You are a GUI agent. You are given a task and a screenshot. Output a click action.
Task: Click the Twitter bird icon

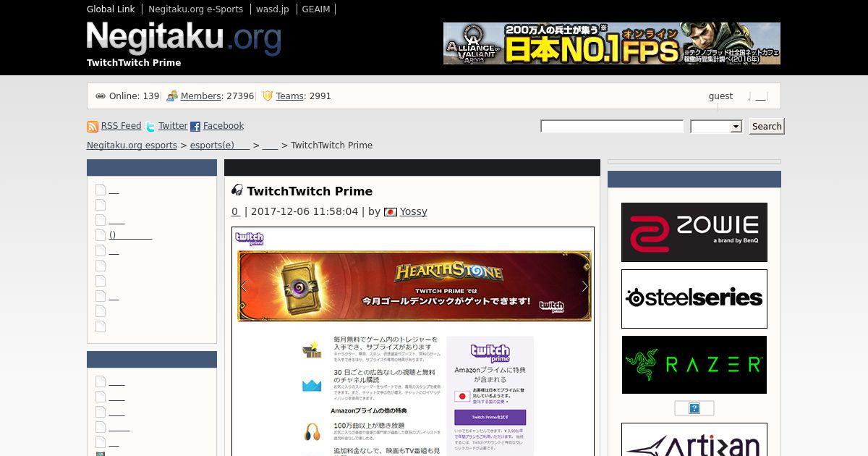[150, 127]
